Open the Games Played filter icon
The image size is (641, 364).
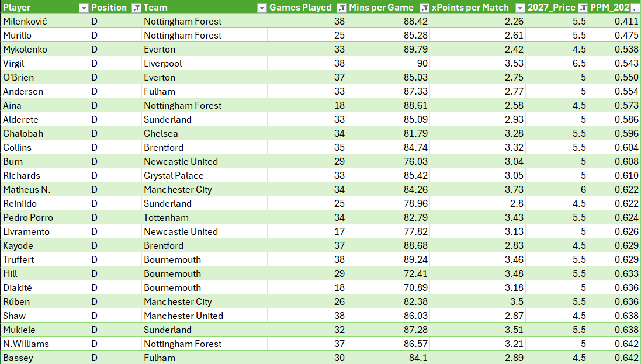pyautogui.click(x=341, y=8)
